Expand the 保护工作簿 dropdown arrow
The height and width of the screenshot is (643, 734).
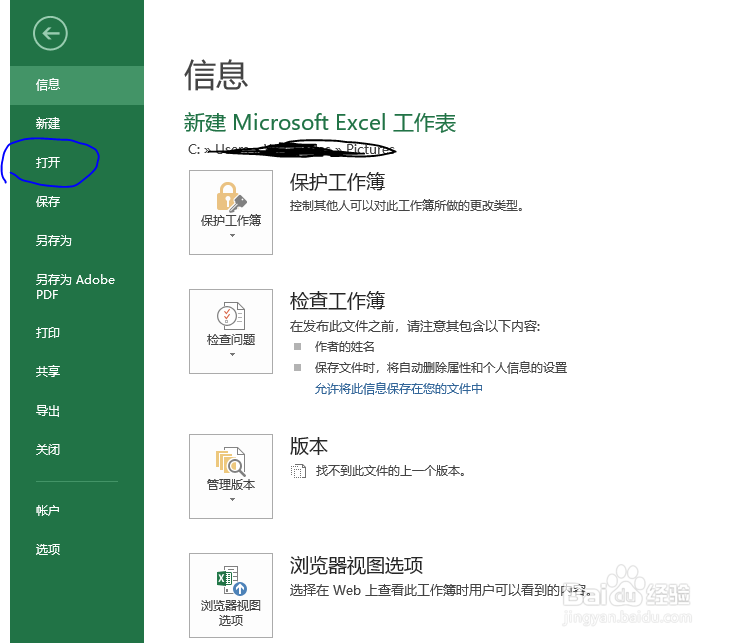point(232,235)
